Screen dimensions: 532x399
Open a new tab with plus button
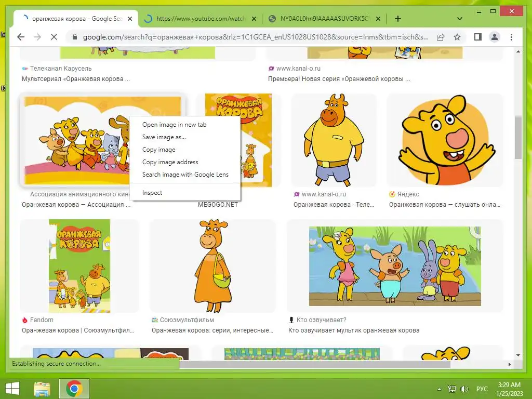point(397,19)
